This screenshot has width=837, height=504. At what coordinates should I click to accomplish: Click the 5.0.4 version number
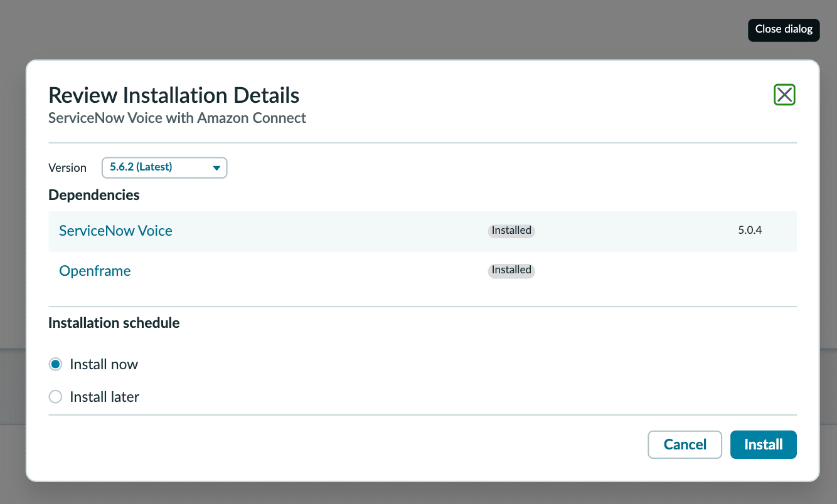pos(750,230)
